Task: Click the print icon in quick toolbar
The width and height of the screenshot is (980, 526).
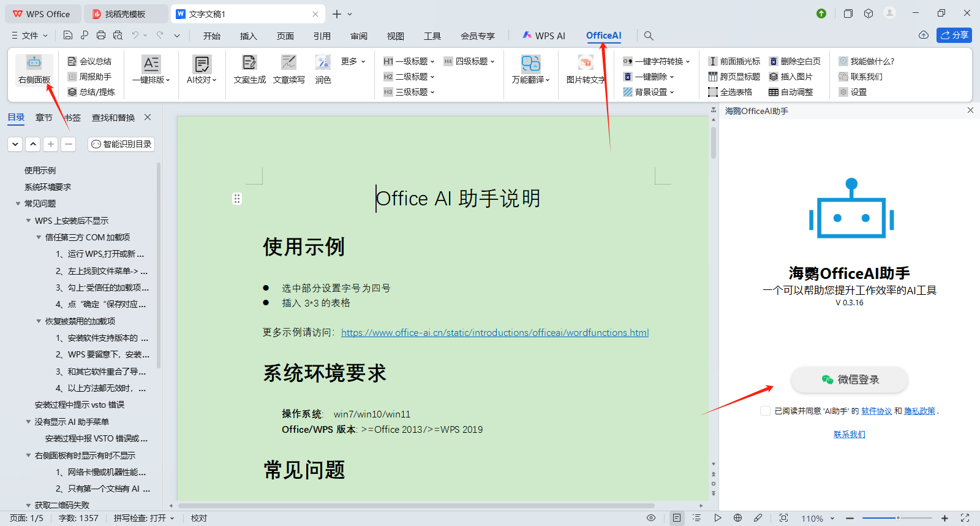Action: pyautogui.click(x=101, y=36)
